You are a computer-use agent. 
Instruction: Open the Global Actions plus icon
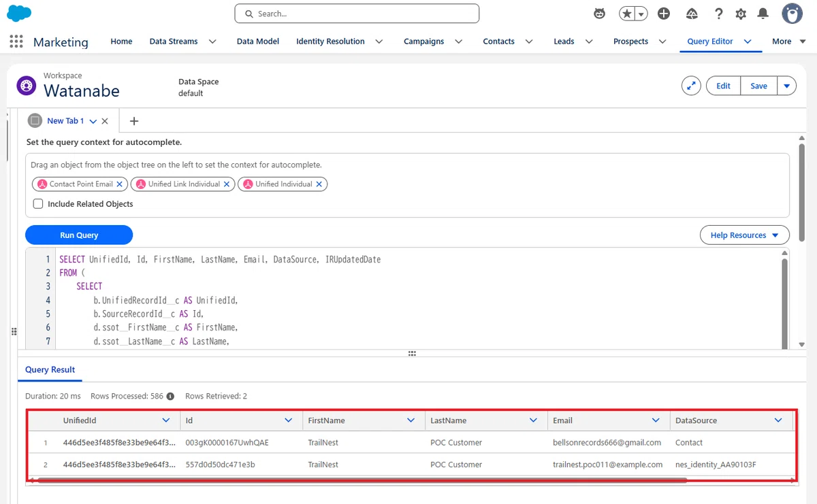click(664, 14)
